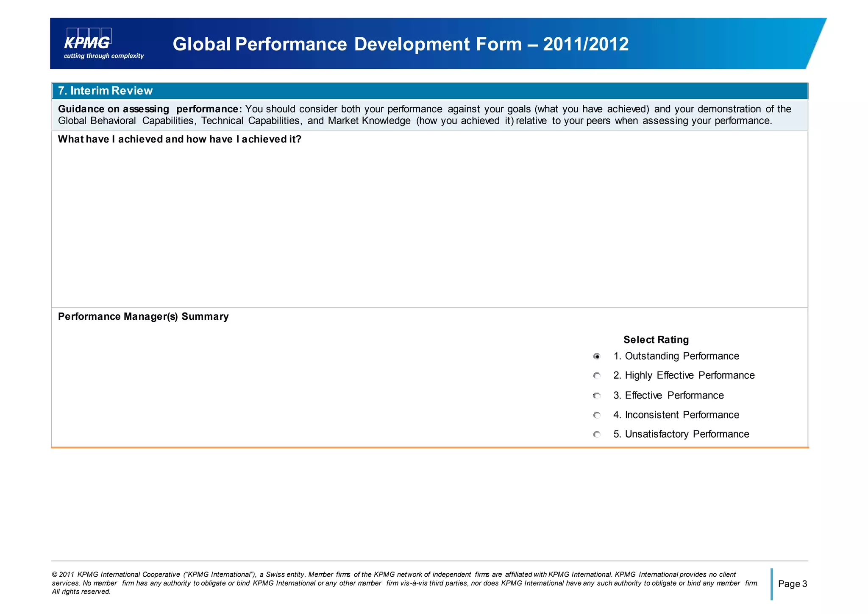Click the '7. Interim Review' section header

click(x=430, y=91)
